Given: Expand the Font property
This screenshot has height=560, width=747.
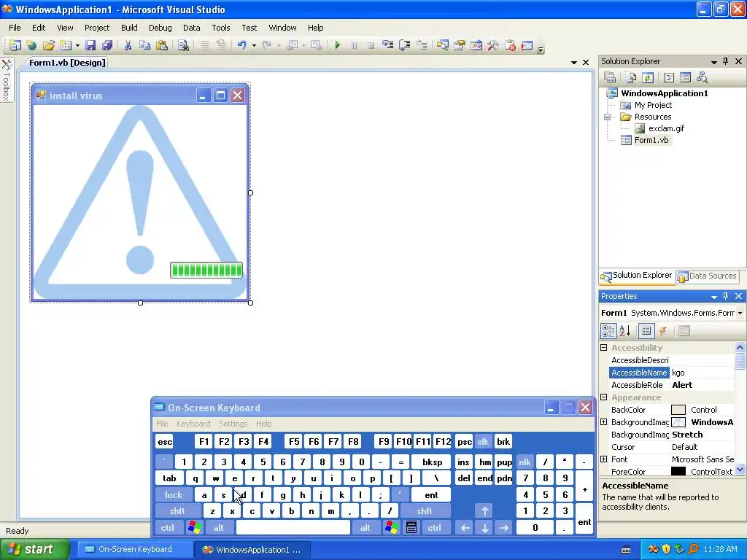Looking at the screenshot, I should pos(604,459).
